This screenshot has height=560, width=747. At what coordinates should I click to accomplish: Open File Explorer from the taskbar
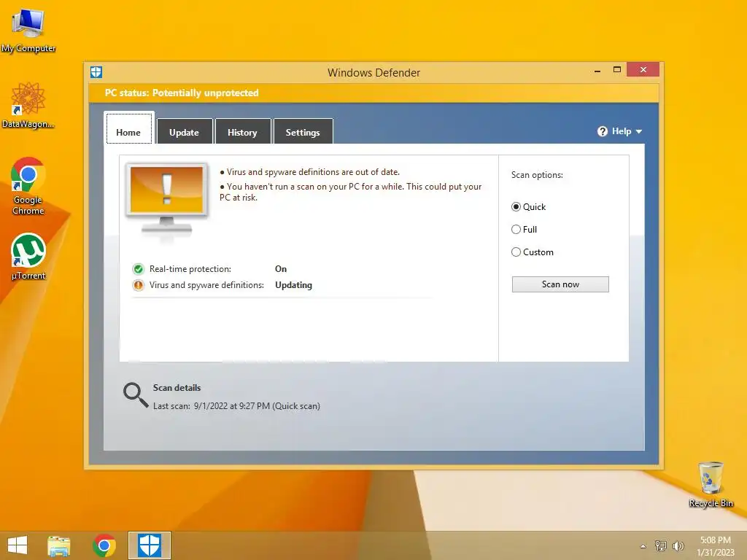pyautogui.click(x=58, y=545)
